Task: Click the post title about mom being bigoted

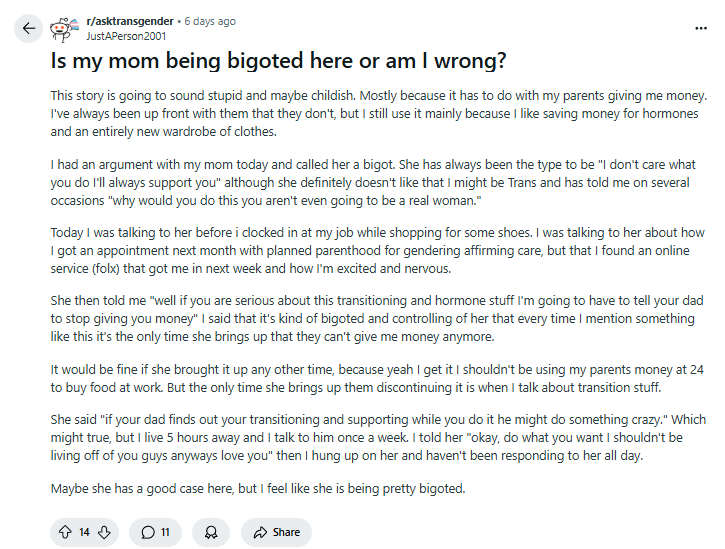Action: coord(279,62)
